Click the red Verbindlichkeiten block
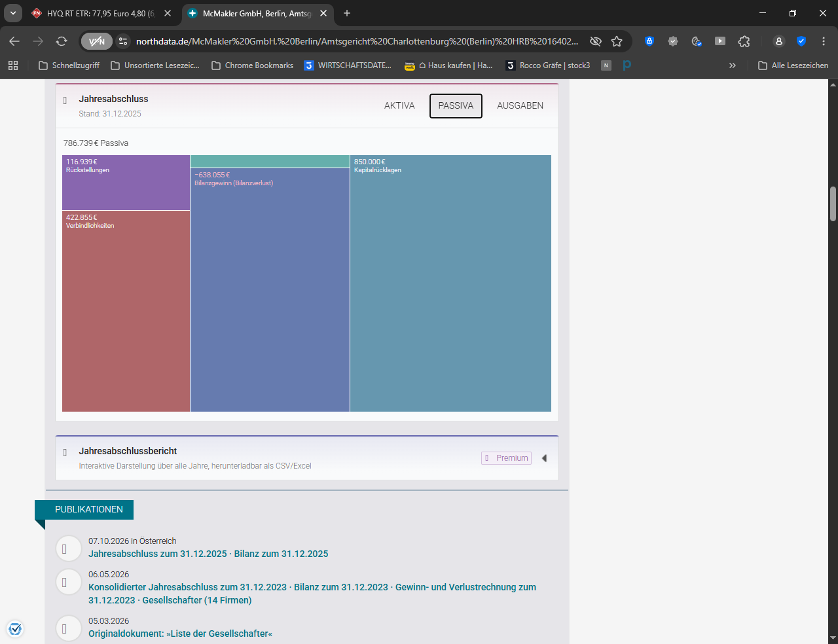Screen dimensions: 838x644 click(126, 311)
